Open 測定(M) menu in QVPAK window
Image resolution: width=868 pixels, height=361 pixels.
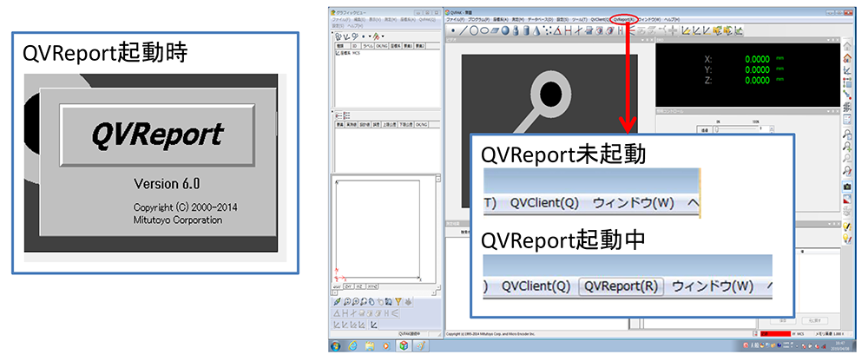coord(517,19)
